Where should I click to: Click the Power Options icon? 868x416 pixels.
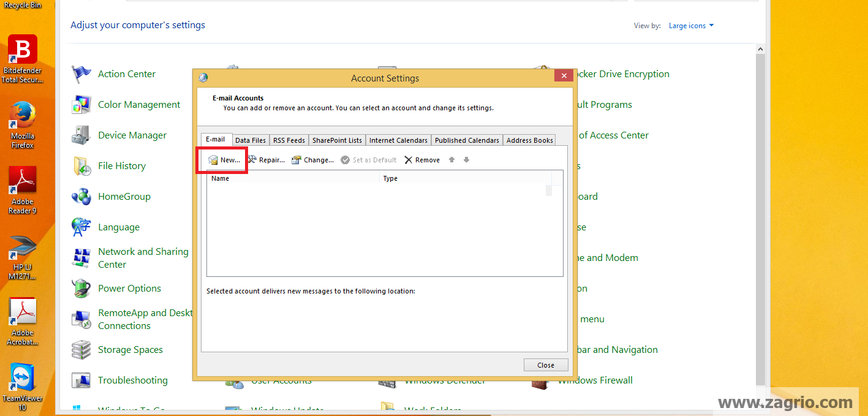tap(81, 289)
